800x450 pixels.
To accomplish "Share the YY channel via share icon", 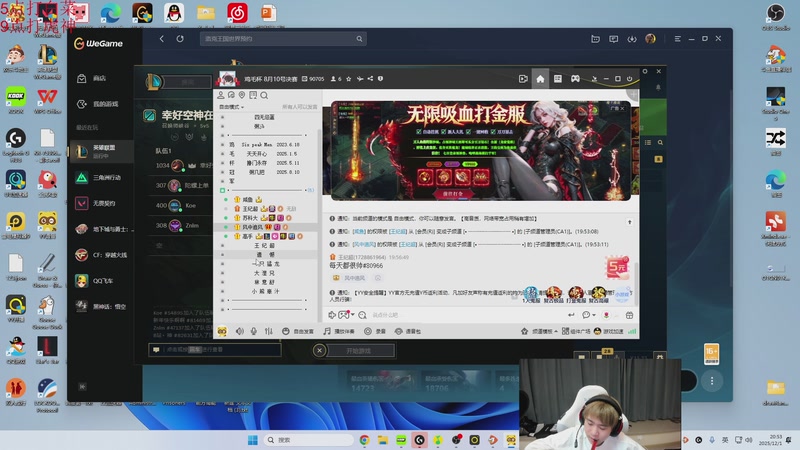I will point(370,79).
